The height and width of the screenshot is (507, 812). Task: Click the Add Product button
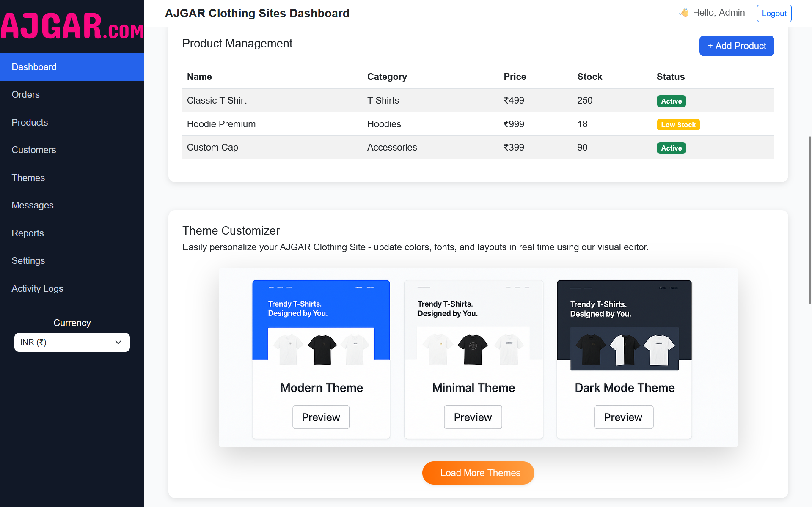click(736, 46)
